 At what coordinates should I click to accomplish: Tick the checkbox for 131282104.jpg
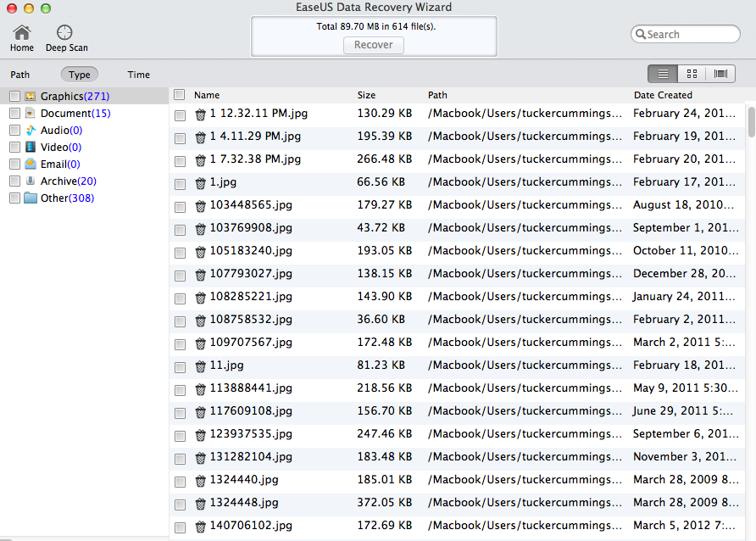[x=180, y=459]
